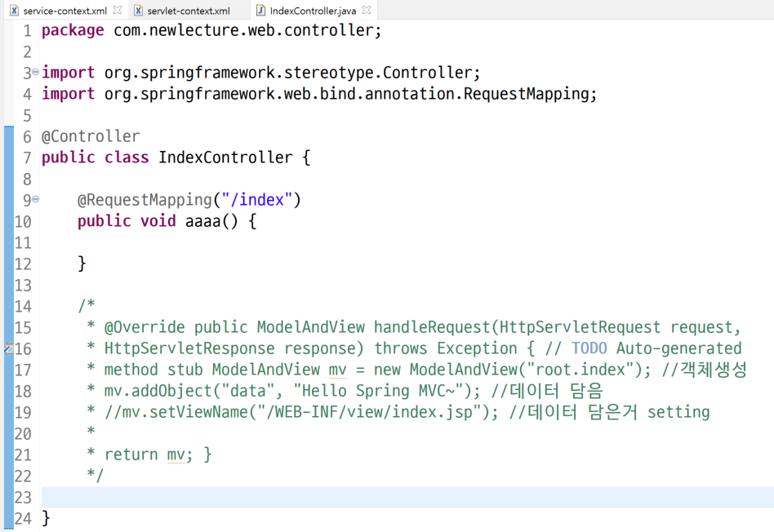Collapse the aaaa method fold on line 9
Viewport: 774px width, 532px height.
point(36,199)
